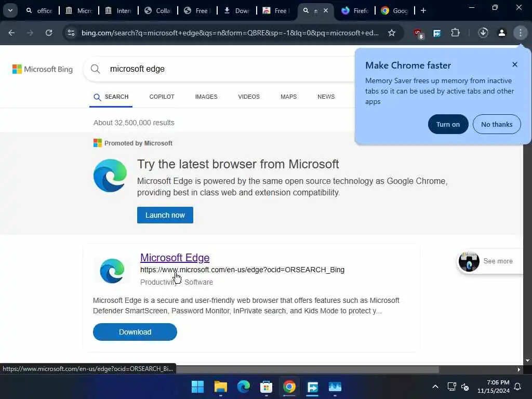Screen dimensions: 532x399
Task: Select the SEARCH results tab
Action: click(x=111, y=97)
